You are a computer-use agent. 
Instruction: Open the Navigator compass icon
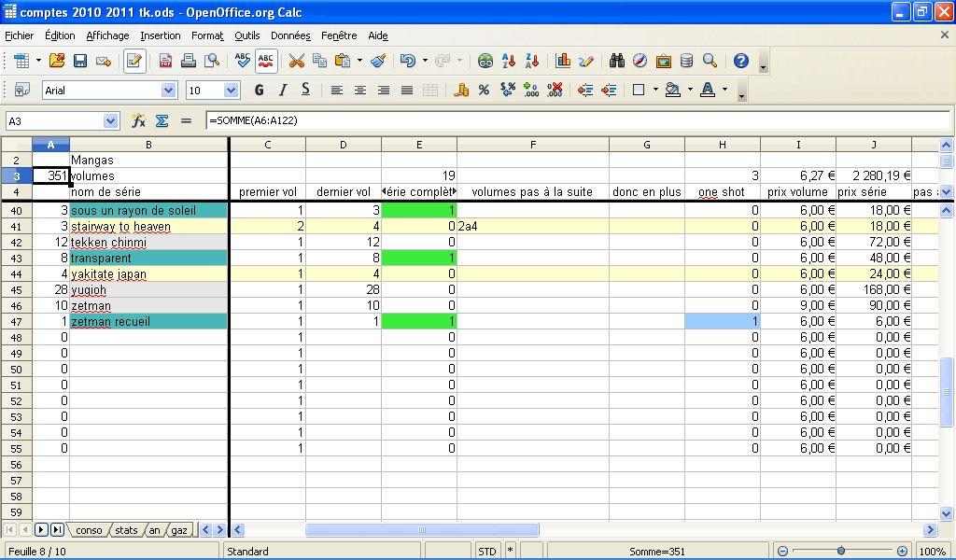pos(640,61)
